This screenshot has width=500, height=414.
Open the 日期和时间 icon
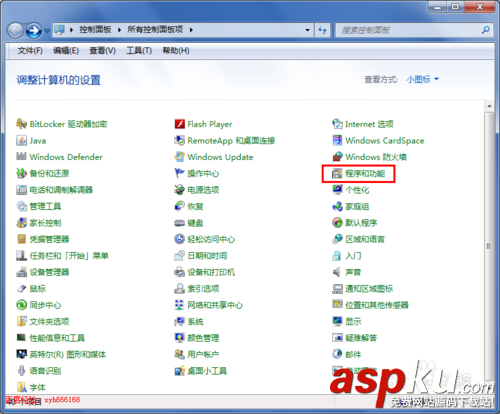[179, 256]
